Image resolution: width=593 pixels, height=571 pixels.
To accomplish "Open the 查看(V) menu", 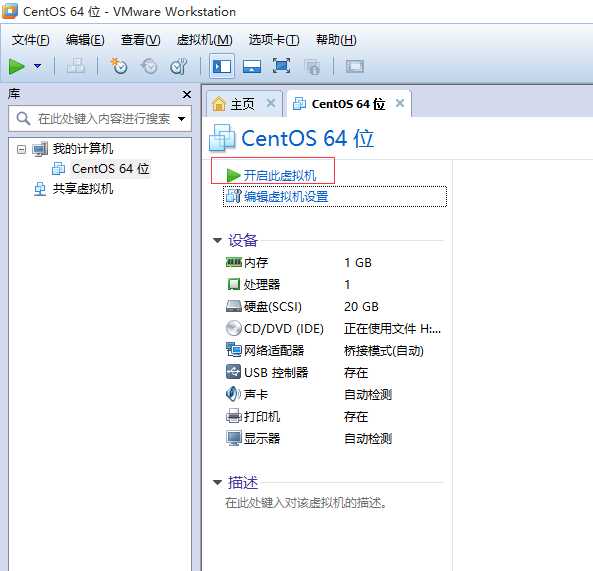I will (140, 40).
